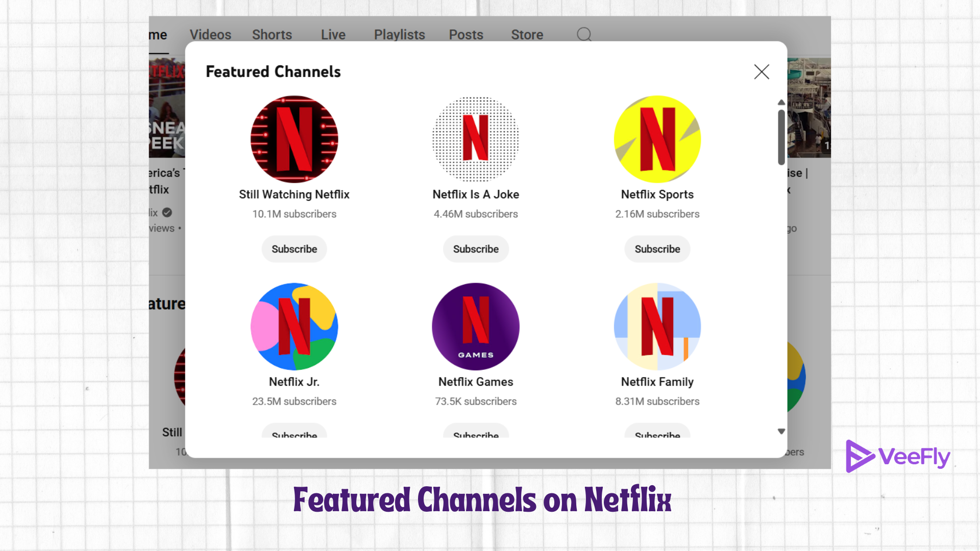Click the purple Netflix Games logo

coord(476,327)
